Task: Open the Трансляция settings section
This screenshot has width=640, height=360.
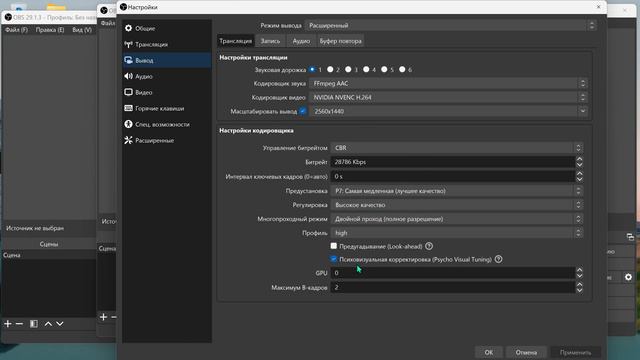Action: [x=167, y=44]
